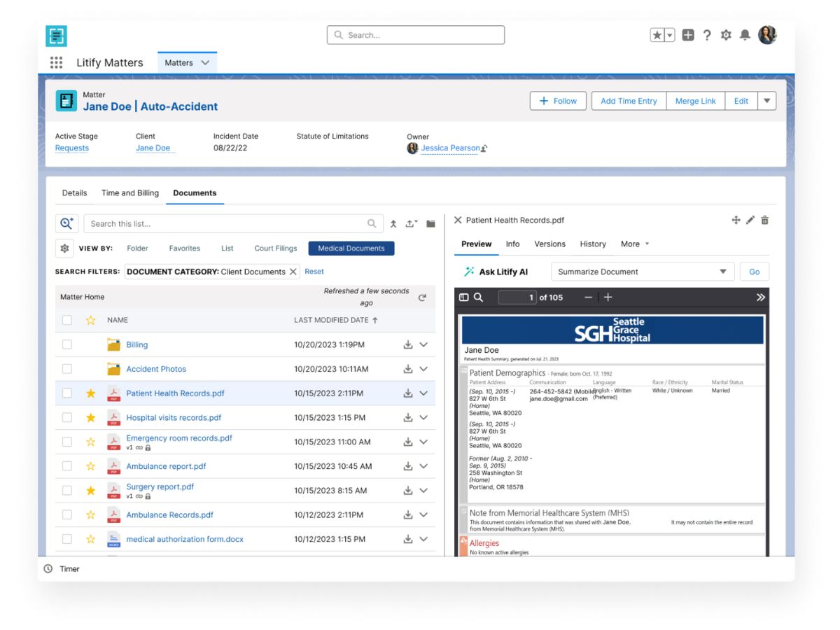The height and width of the screenshot is (630, 840).
Task: Refresh the document list
Action: 422,297
